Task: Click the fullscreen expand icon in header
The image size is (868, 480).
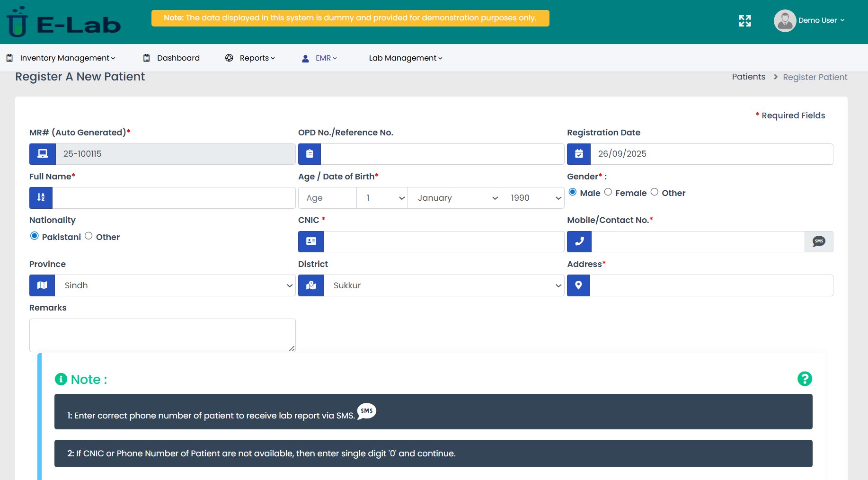Action: 745,21
